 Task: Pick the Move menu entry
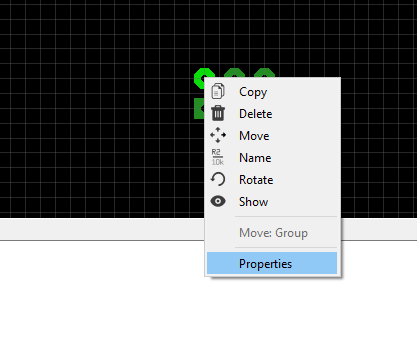(272, 136)
